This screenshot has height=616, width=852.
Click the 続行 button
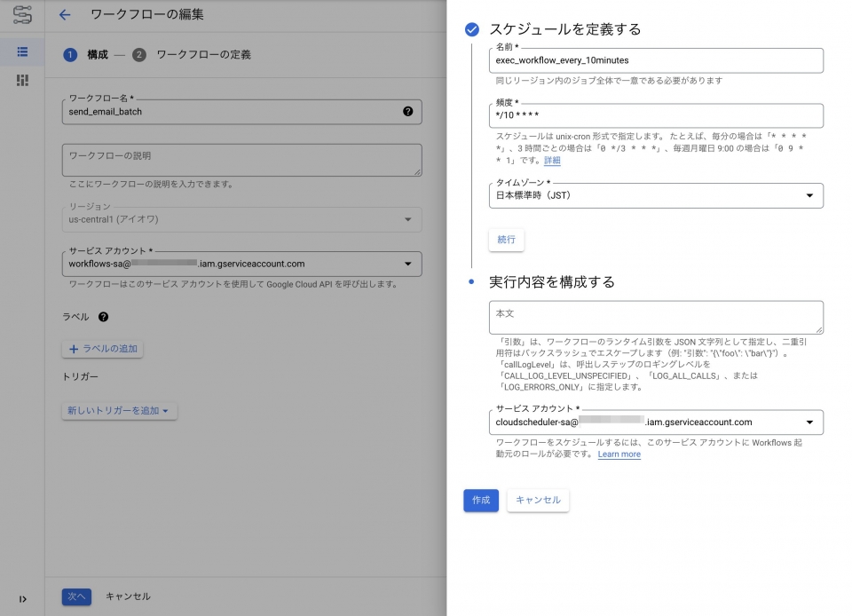(x=507, y=240)
